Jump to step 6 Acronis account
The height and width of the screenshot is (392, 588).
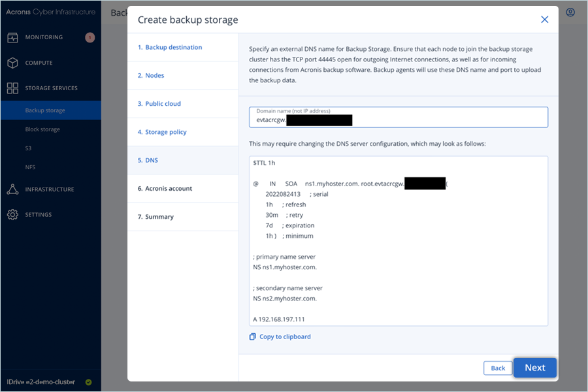click(x=169, y=189)
